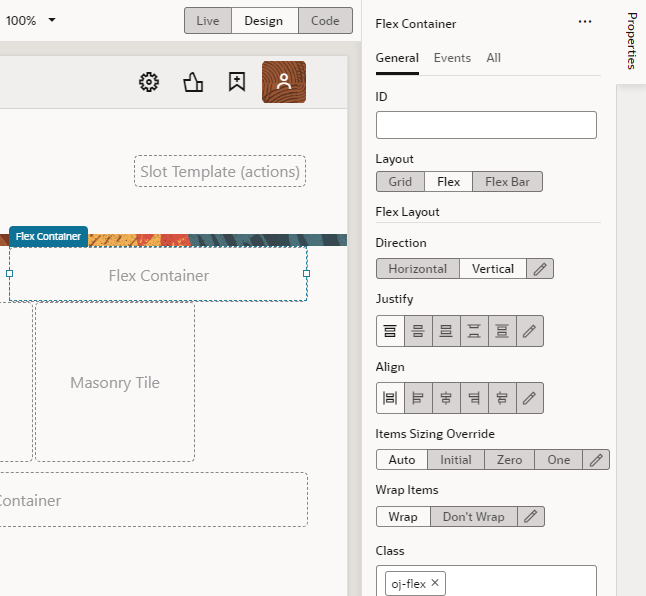The height and width of the screenshot is (596, 646).
Task: Open the 100% zoom dropdown
Action: pyautogui.click(x=31, y=20)
